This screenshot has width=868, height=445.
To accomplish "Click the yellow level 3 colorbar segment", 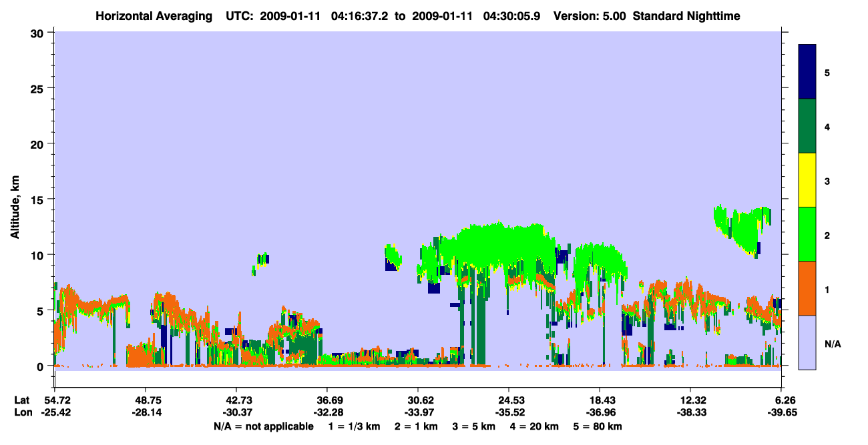I will coord(807,180).
